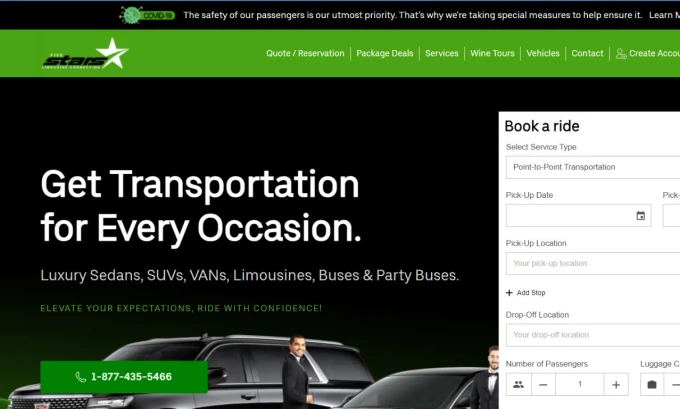
Task: Click the Pick-Up Date input field
Action: tap(579, 216)
